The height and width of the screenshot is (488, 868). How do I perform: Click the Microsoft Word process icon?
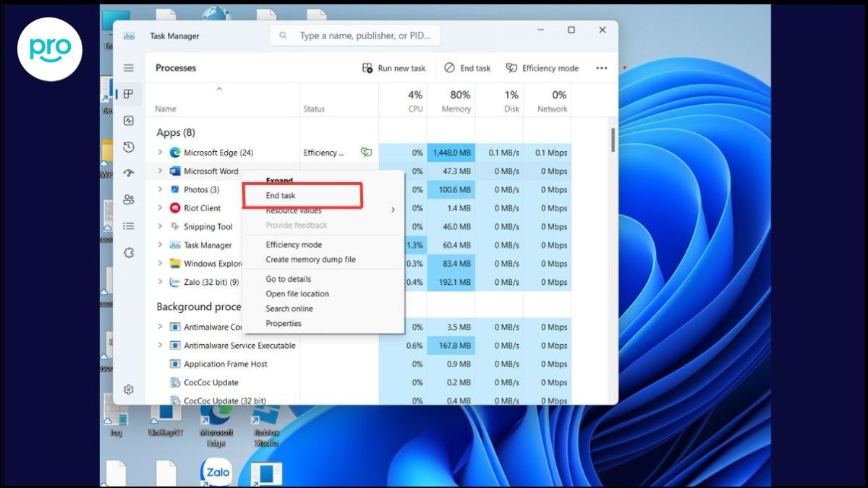point(174,171)
